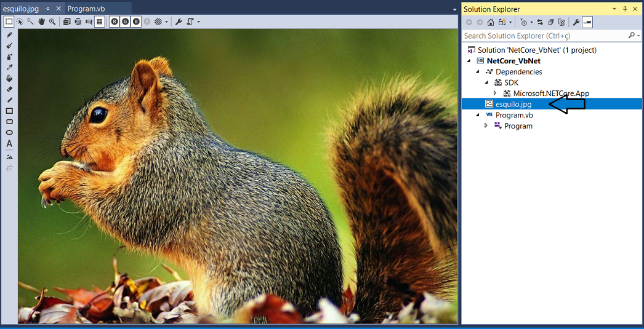The image size is (644, 329).
Task: Open Switch Views dropdown arrow
Action: pos(510,22)
